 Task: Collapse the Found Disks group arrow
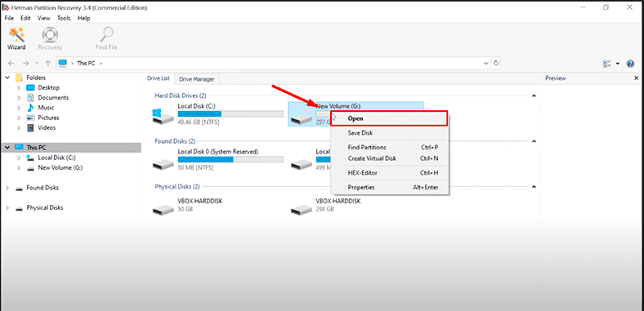point(534,141)
